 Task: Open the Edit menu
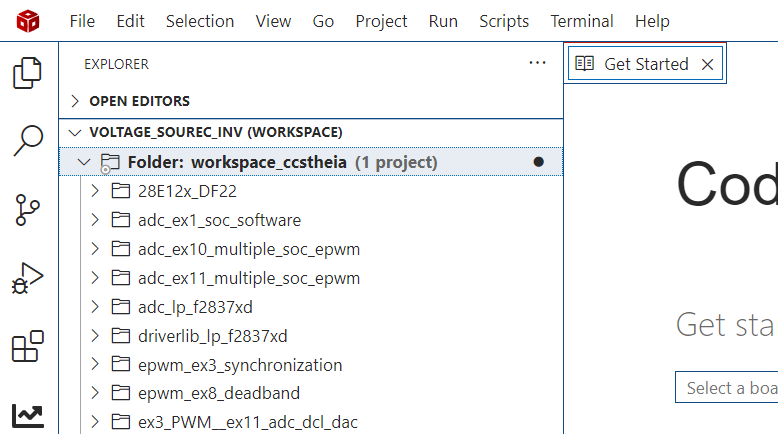tap(130, 21)
